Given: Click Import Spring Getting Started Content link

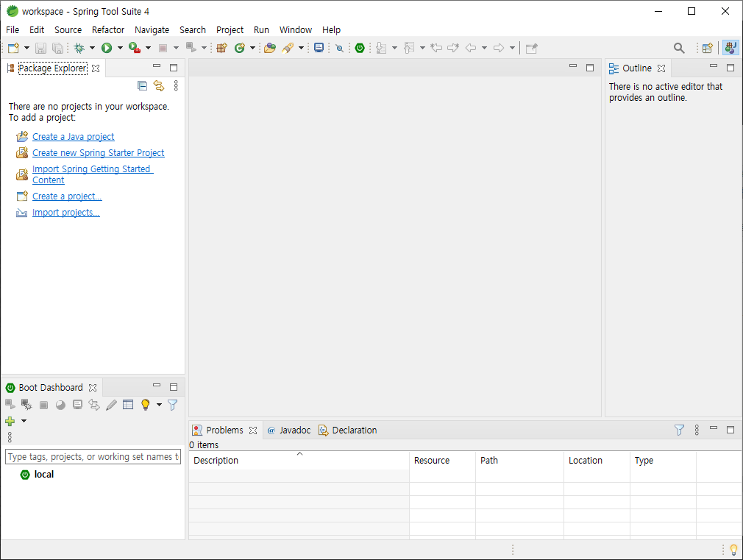Looking at the screenshot, I should (93, 174).
